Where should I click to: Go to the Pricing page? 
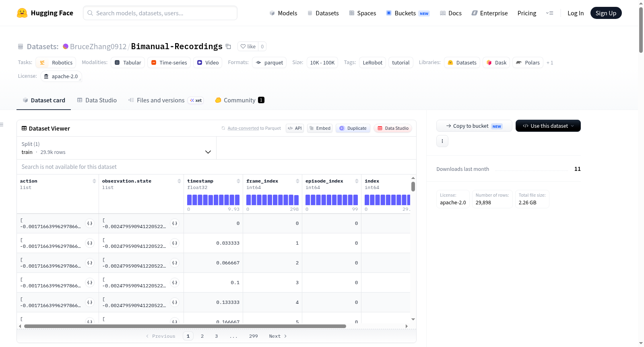[527, 13]
